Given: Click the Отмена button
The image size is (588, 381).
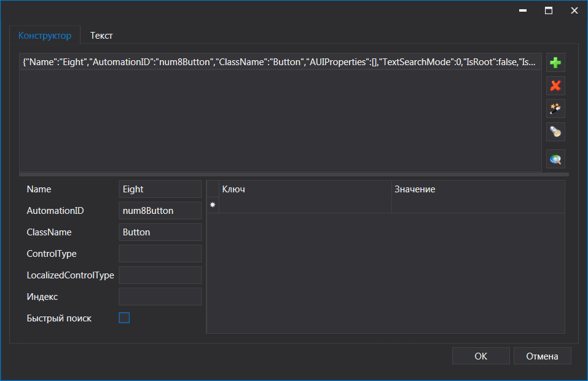Looking at the screenshot, I should click(543, 356).
